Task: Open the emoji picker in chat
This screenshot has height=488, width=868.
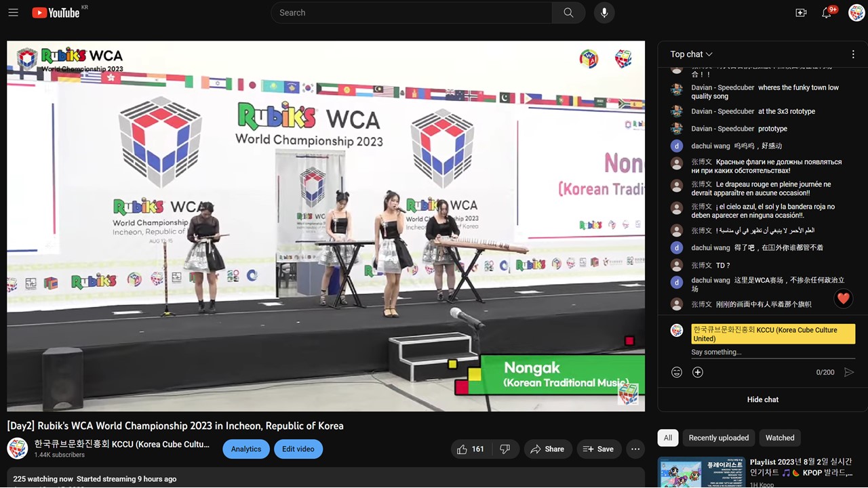Action: [676, 372]
